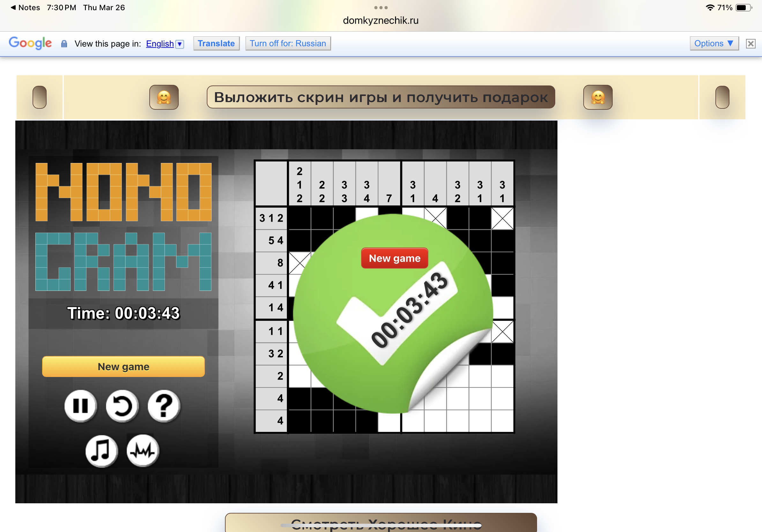Screen dimensions: 762x532
Task: Close the Google translate bar
Action: [x=750, y=43]
